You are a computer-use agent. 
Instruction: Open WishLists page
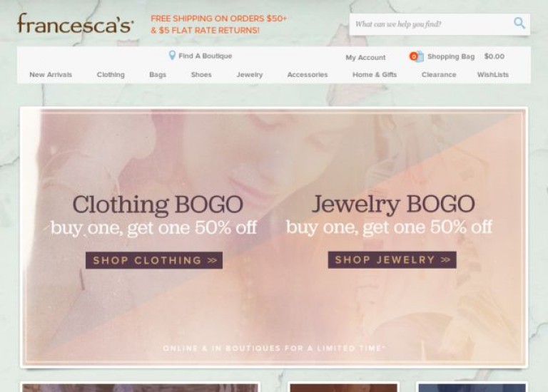pyautogui.click(x=493, y=75)
